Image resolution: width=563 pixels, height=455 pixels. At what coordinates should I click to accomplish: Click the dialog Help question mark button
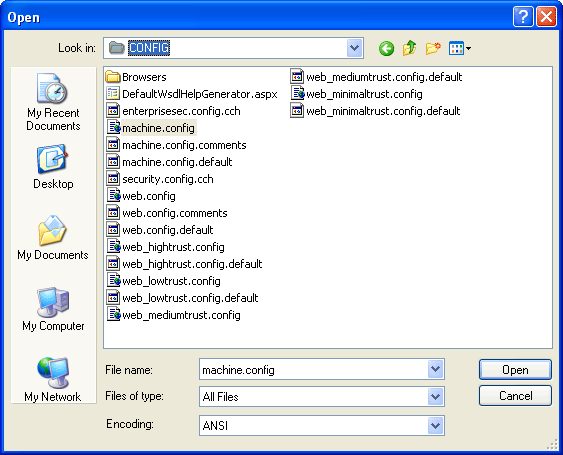[x=523, y=17]
